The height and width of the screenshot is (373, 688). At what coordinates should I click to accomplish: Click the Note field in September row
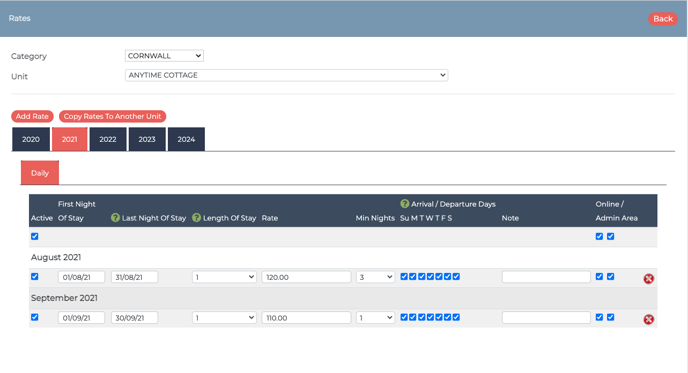pos(546,318)
